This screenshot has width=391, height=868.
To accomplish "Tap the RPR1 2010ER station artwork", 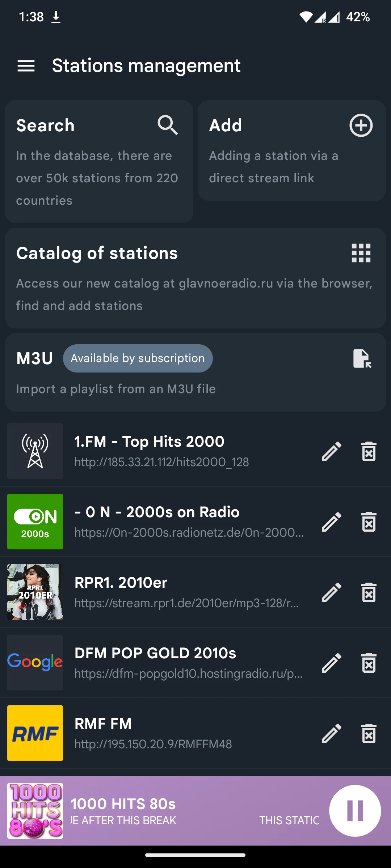I will tap(35, 592).
